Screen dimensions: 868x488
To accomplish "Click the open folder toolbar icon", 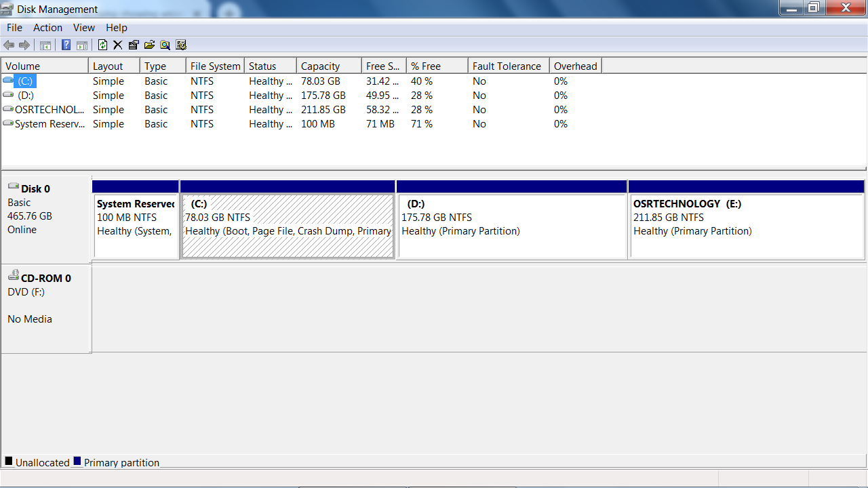I will pos(149,45).
